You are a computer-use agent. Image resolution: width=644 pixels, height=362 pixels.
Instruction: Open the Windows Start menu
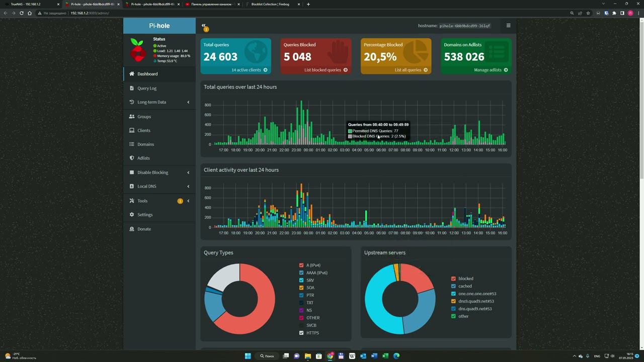click(x=248, y=356)
